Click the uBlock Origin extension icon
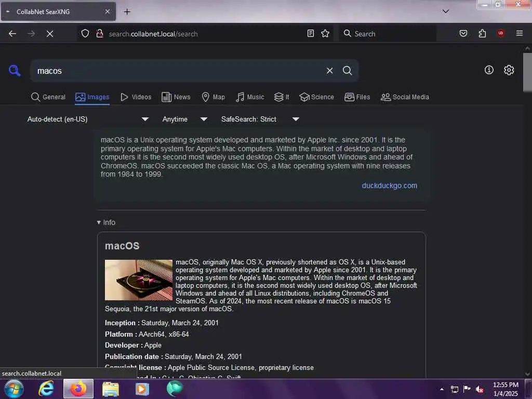Image resolution: width=532 pixels, height=399 pixels. (x=501, y=33)
